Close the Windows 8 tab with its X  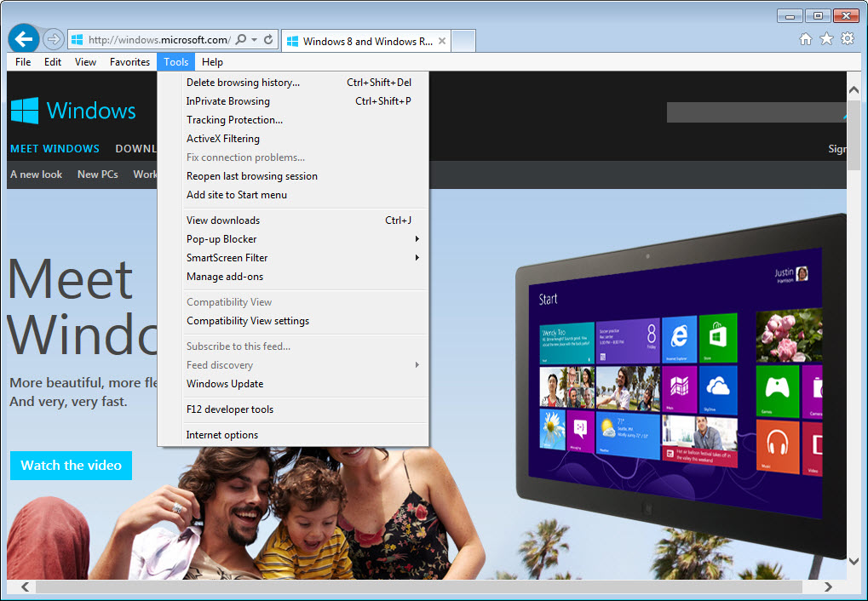(442, 41)
